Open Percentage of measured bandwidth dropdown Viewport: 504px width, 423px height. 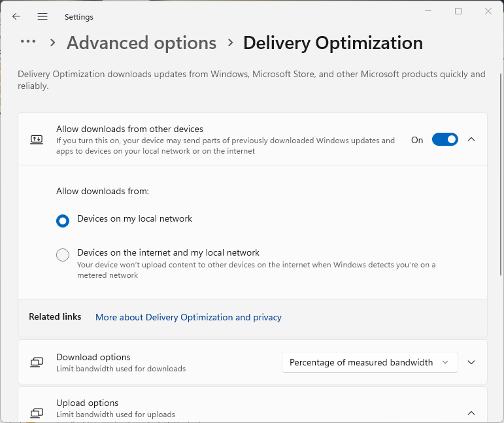(369, 362)
